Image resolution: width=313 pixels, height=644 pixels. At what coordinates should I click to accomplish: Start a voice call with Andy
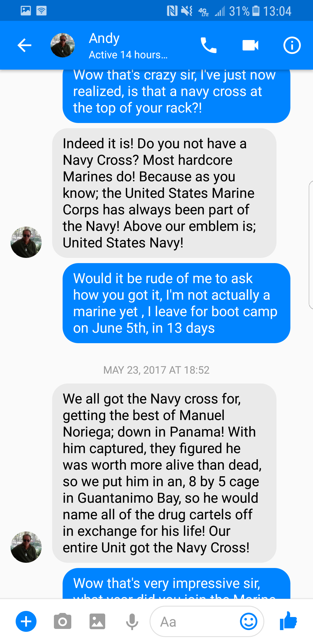209,46
